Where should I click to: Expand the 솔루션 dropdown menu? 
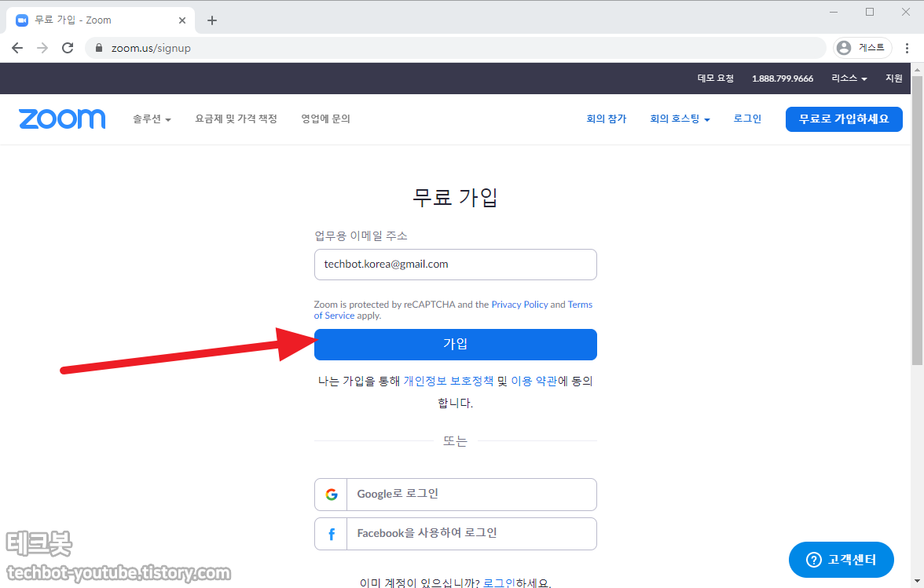[152, 119]
